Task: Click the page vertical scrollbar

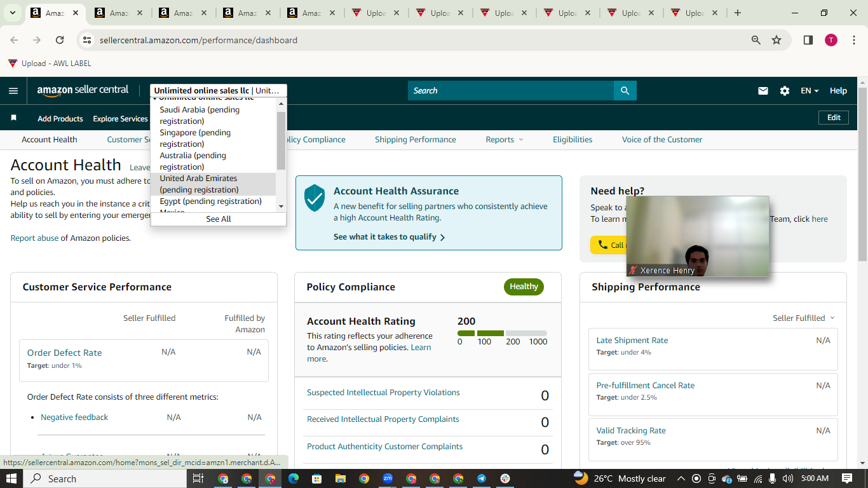Action: tap(862, 174)
